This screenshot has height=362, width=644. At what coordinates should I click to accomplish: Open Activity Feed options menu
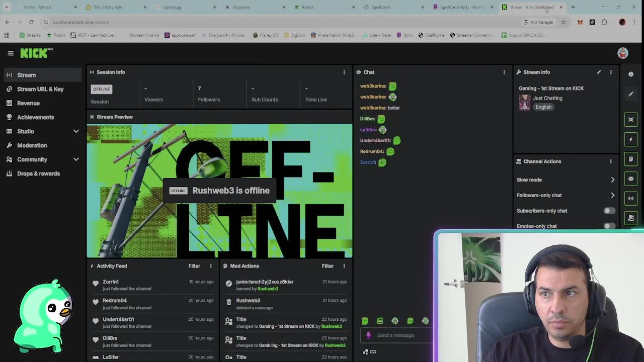coord(211,266)
